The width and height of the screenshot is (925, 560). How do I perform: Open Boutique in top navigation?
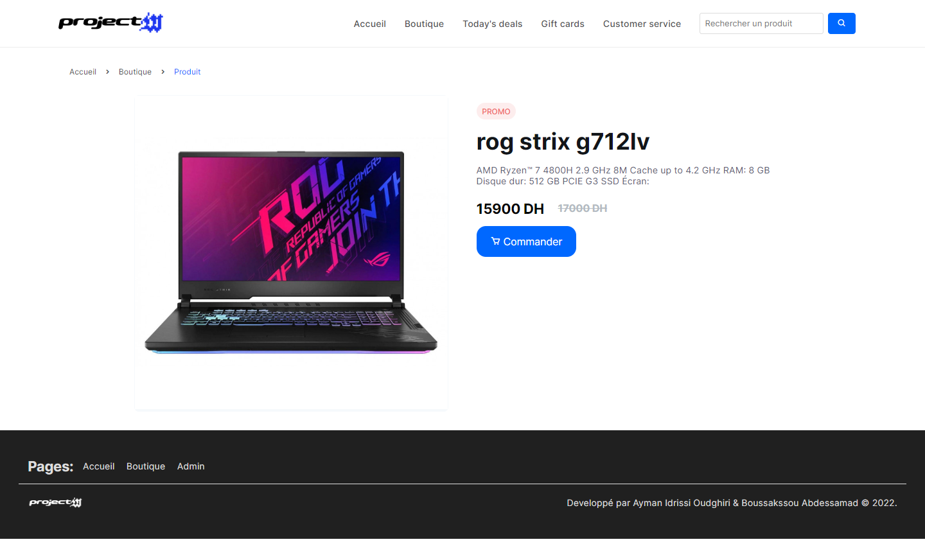click(424, 24)
